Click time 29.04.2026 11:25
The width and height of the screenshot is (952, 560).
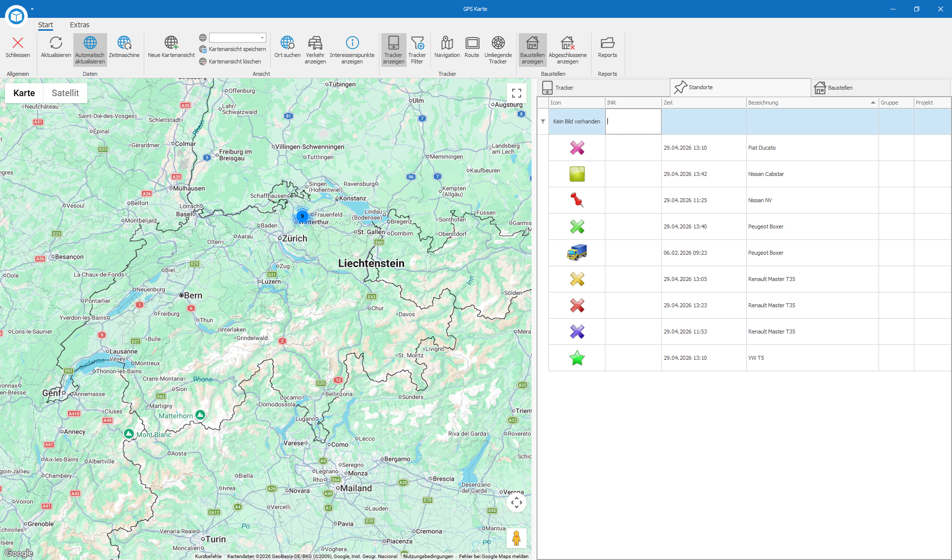click(685, 200)
